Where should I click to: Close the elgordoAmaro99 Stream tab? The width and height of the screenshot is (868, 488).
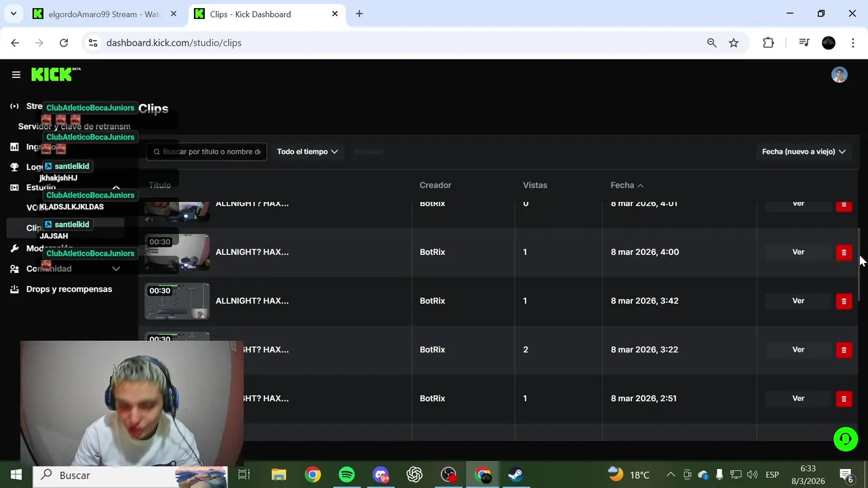tap(174, 14)
